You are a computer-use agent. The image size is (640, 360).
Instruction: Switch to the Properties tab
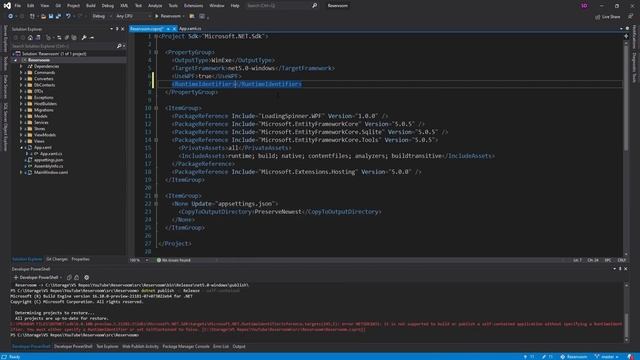click(x=80, y=259)
